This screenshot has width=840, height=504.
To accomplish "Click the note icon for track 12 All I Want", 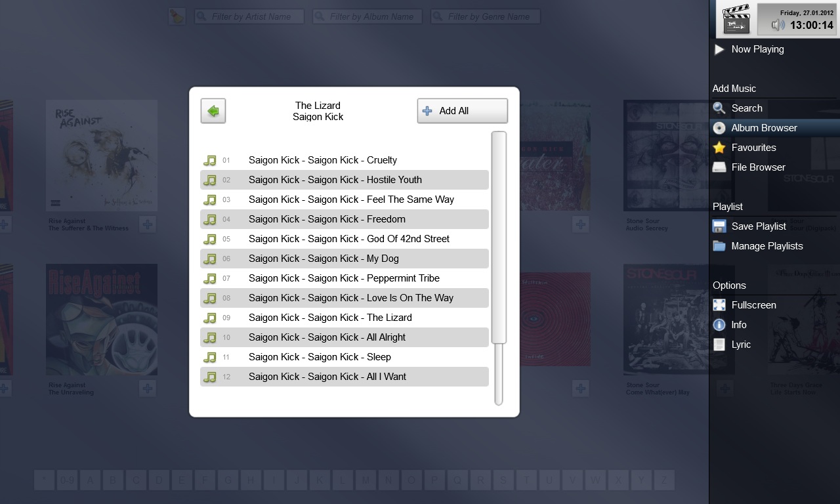I will [210, 377].
